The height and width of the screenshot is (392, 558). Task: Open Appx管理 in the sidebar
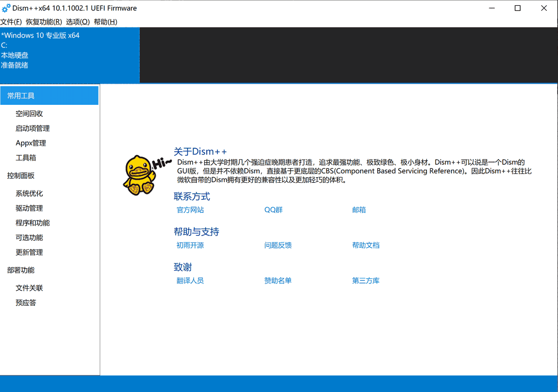[30, 143]
